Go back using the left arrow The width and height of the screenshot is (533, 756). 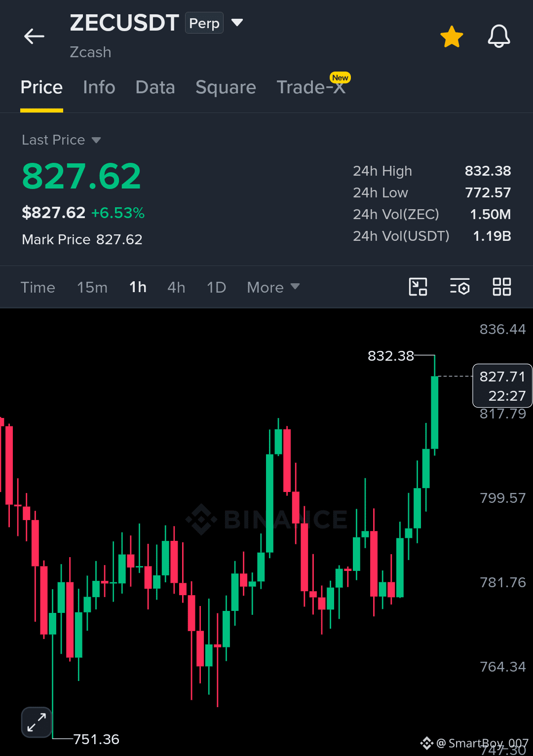[34, 36]
